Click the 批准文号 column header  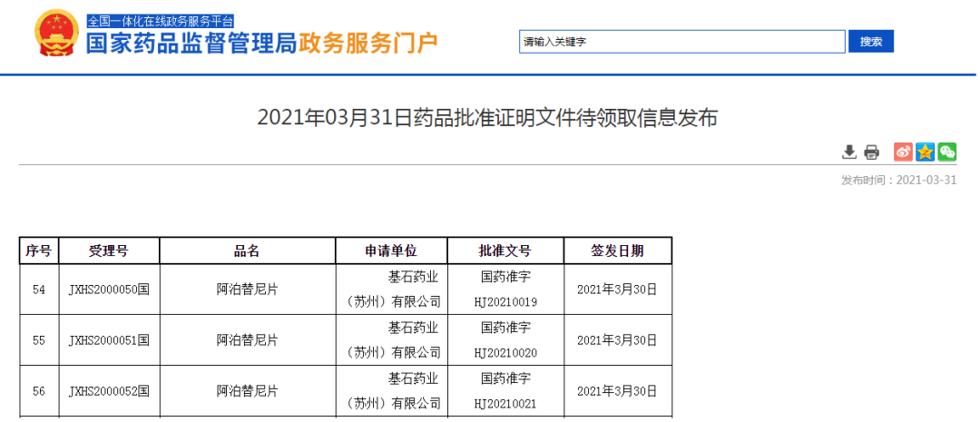[505, 251]
